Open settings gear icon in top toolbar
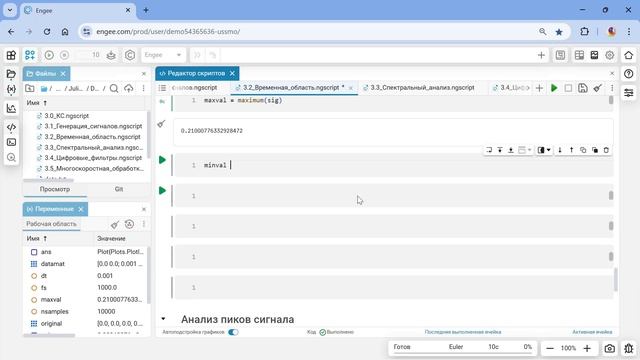640x360 pixels. pyautogui.click(x=609, y=55)
